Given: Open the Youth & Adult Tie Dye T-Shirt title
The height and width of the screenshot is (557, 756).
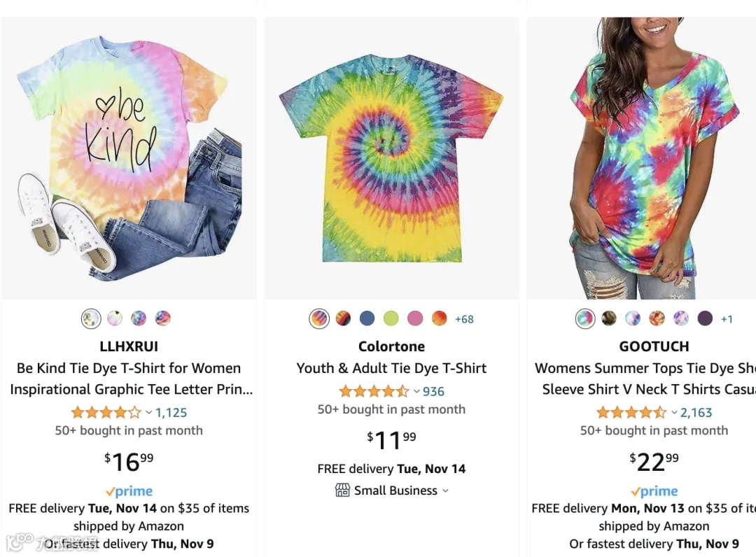Looking at the screenshot, I should [391, 368].
